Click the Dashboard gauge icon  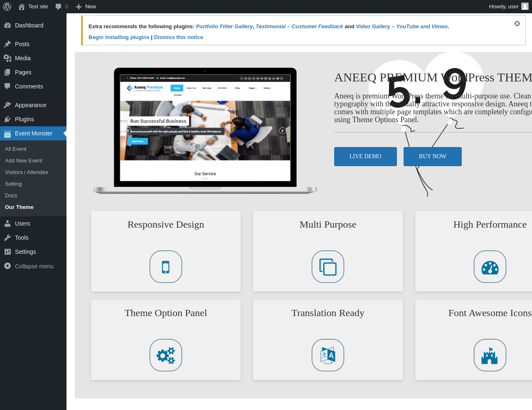pyautogui.click(x=7, y=25)
